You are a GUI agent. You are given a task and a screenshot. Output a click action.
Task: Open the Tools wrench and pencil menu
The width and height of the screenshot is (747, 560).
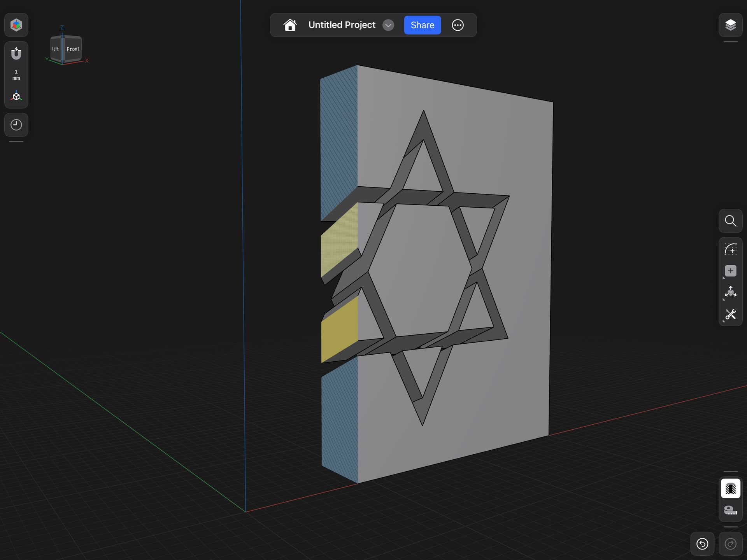pos(730,314)
